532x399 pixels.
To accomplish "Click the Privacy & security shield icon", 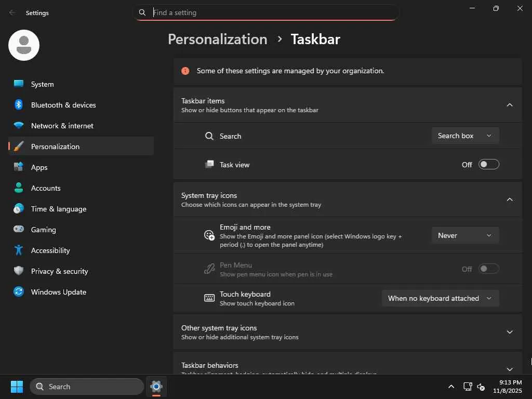I will tap(19, 271).
